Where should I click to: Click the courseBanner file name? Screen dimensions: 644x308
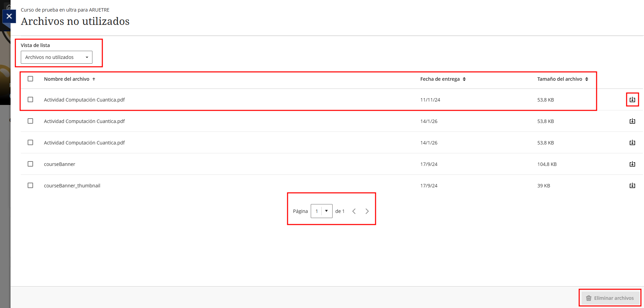(60, 164)
